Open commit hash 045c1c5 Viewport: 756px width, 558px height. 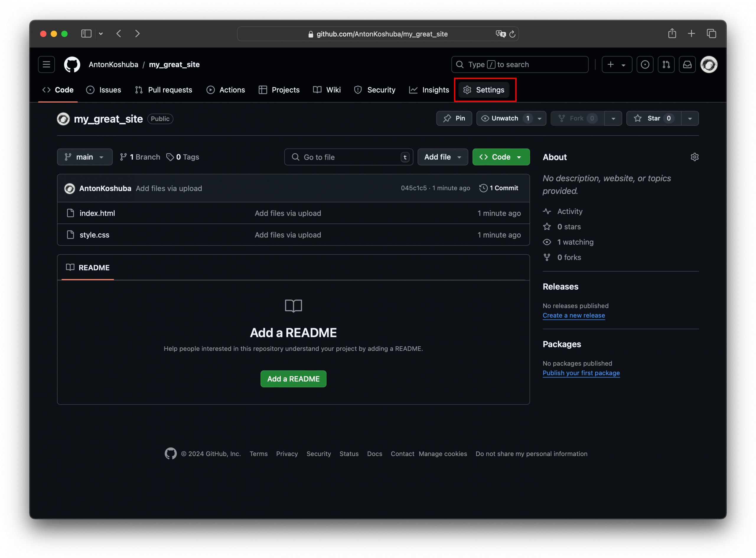413,188
